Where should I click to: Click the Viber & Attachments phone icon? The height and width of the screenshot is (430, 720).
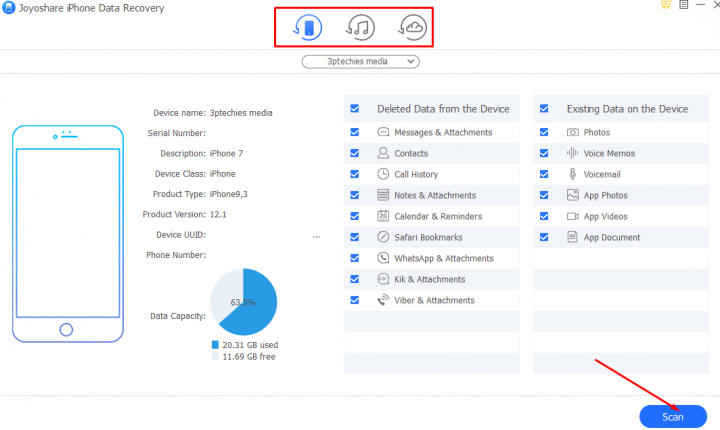point(383,300)
